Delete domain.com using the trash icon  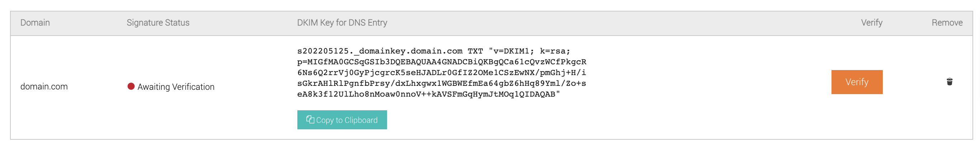click(949, 82)
